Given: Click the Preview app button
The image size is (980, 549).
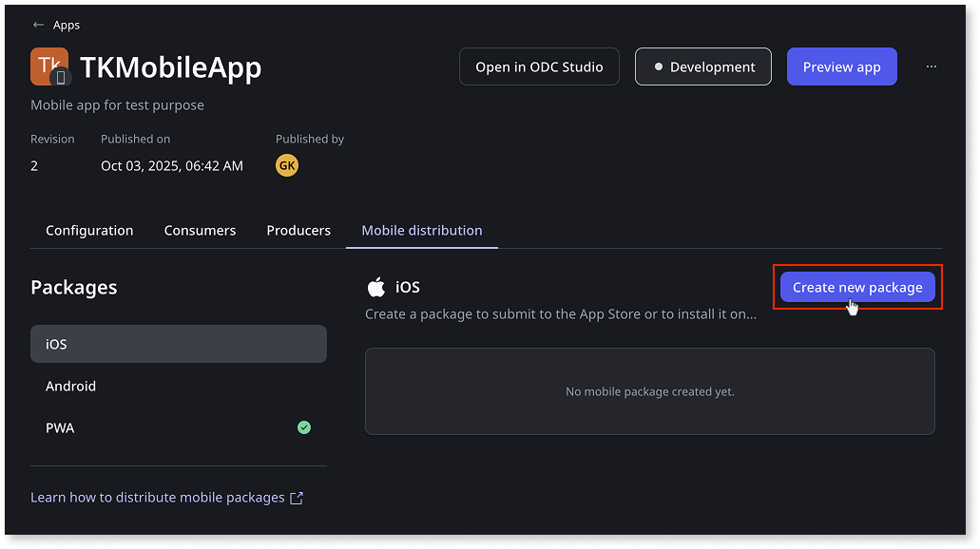Looking at the screenshot, I should (841, 66).
